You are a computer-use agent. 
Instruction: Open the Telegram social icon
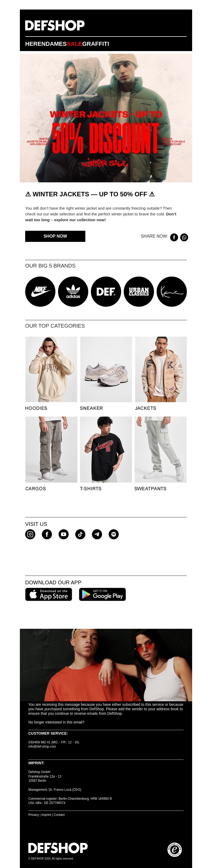[97, 534]
